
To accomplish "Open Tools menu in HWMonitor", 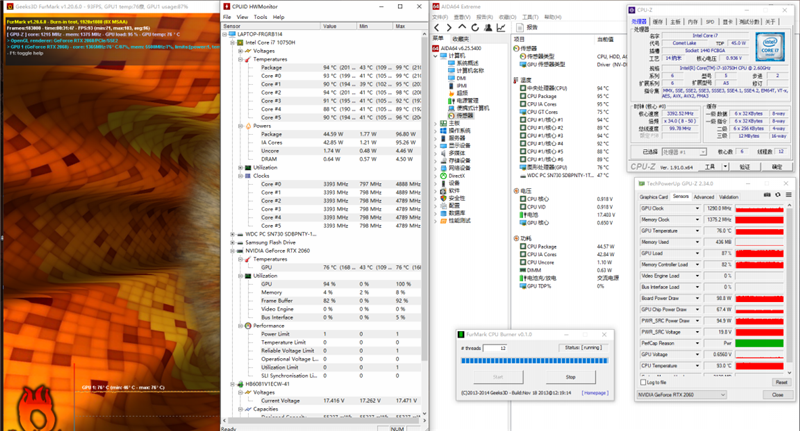I will point(260,17).
